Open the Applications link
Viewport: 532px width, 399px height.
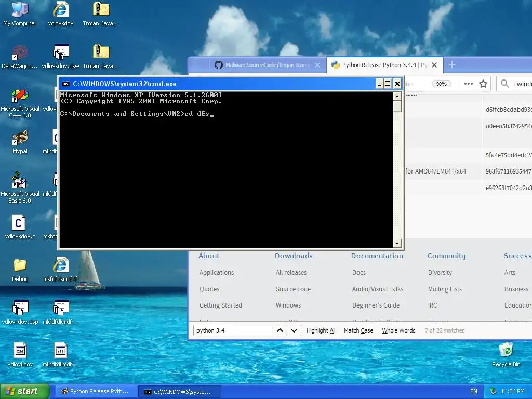pyautogui.click(x=217, y=272)
